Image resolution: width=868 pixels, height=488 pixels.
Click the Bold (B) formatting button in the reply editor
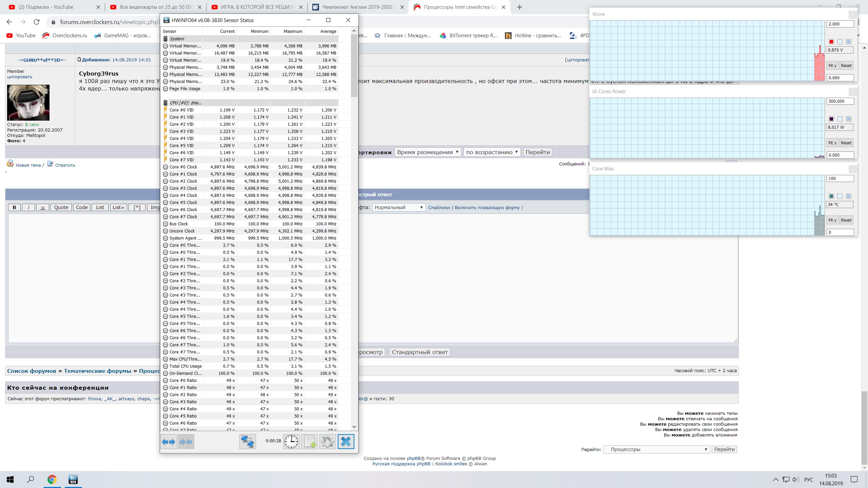[14, 207]
